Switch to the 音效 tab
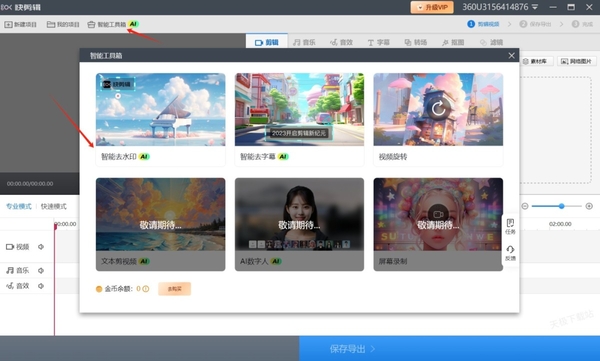 [341, 42]
